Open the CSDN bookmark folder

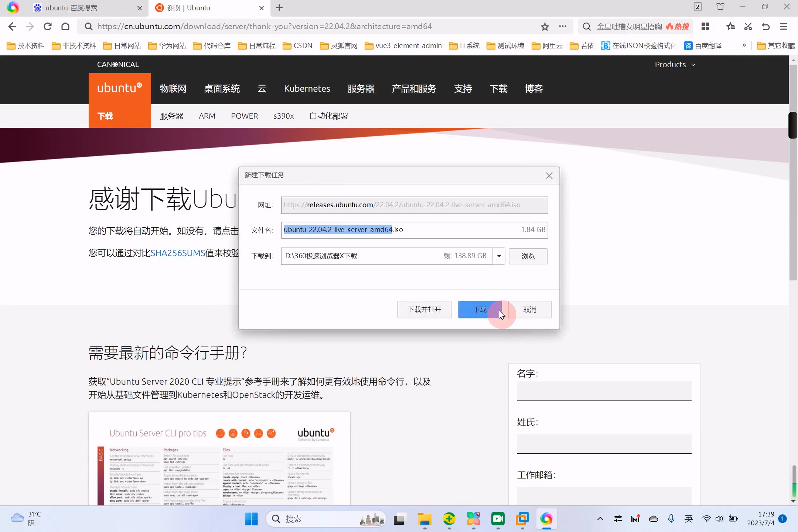coord(297,45)
